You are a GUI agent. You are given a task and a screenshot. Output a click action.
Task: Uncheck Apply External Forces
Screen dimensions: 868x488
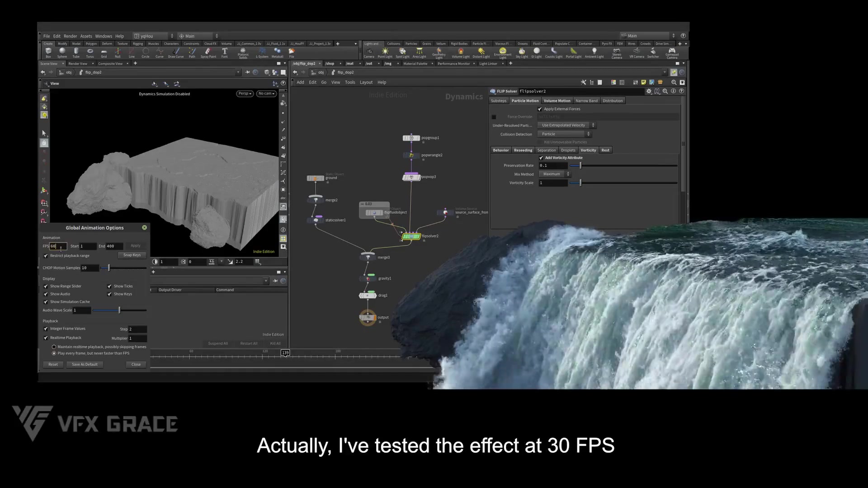pos(540,109)
